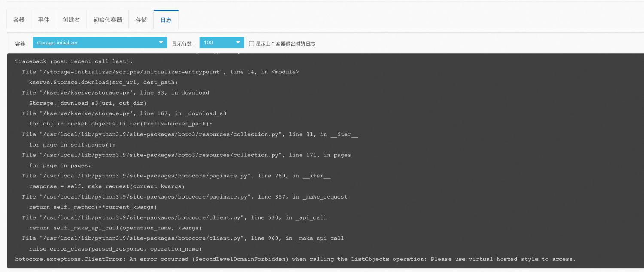Click the line count dropdown arrow icon
The height and width of the screenshot is (272, 644).
[x=237, y=43]
